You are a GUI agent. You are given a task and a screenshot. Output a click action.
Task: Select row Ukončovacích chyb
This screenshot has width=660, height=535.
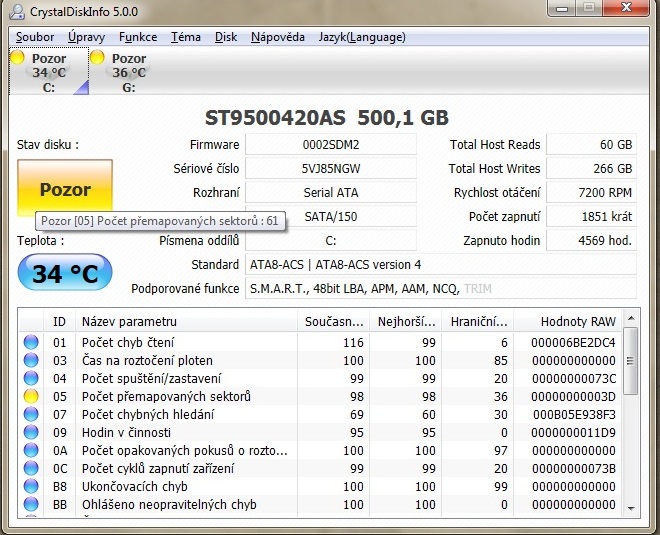tap(320, 486)
